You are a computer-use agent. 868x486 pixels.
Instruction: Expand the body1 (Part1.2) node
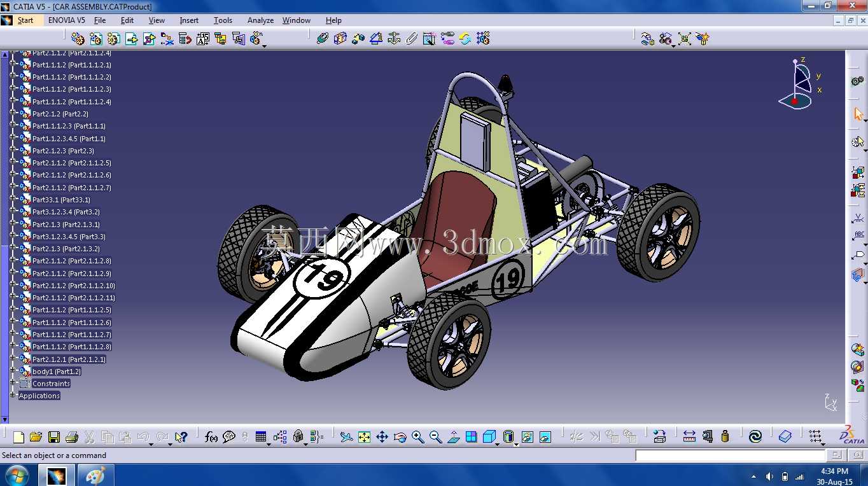pyautogui.click(x=13, y=371)
